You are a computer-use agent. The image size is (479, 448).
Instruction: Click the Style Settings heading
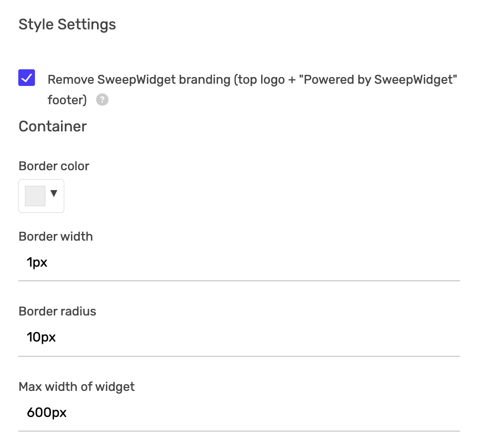67,24
